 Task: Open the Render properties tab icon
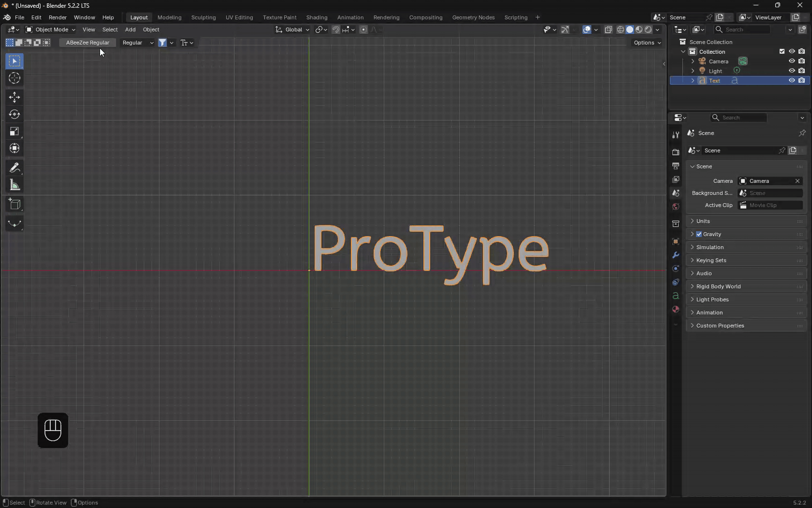click(676, 152)
